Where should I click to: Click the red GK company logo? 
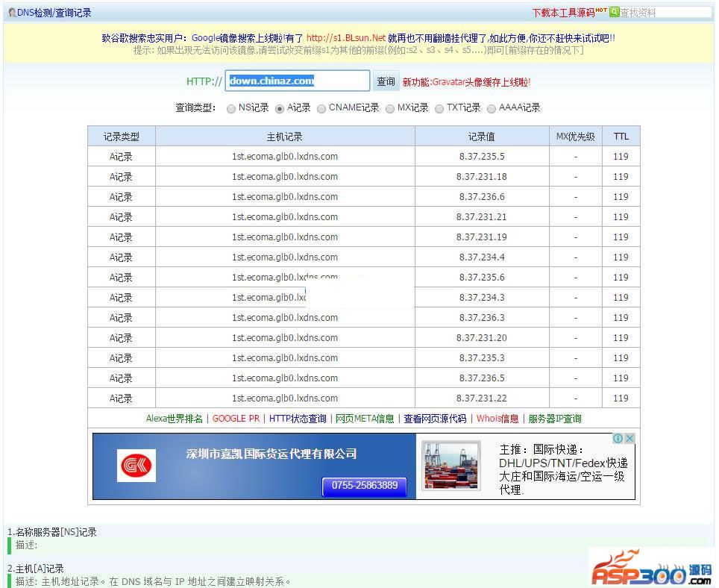pos(136,466)
